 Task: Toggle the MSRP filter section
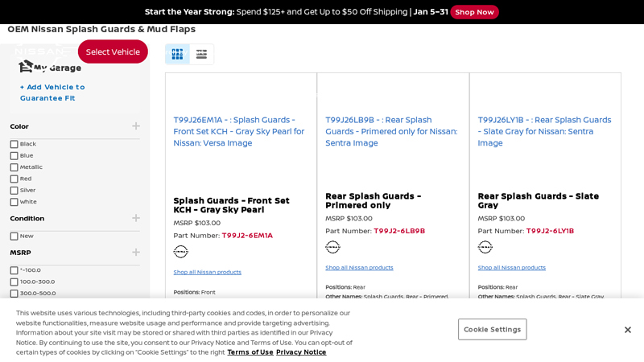click(136, 253)
